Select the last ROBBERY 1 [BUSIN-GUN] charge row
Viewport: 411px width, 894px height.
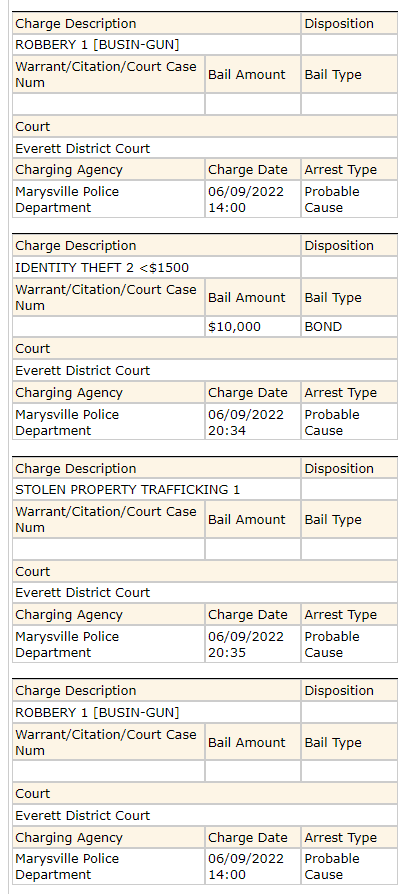[156, 713]
